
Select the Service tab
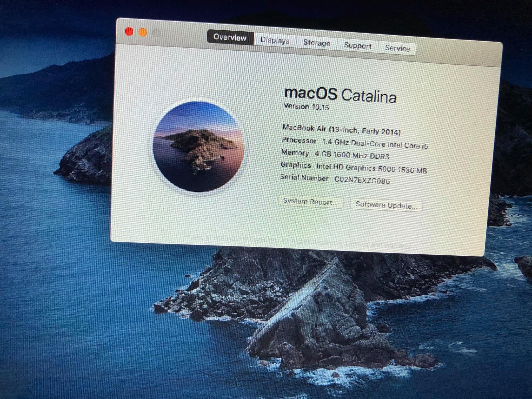tap(397, 48)
